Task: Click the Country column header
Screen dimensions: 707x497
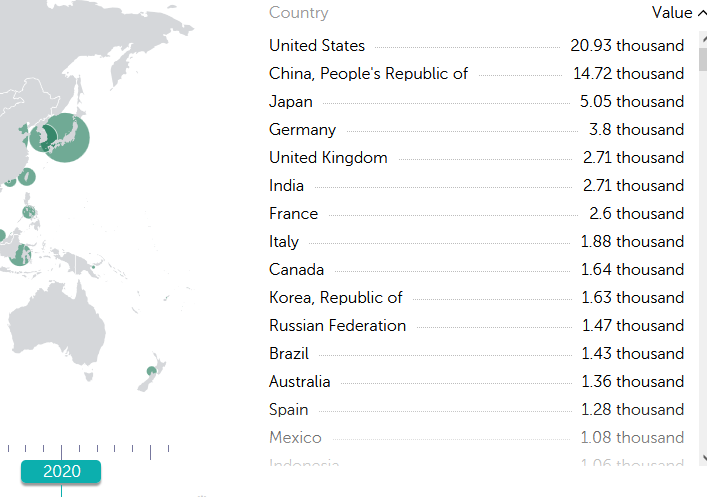Action: [x=298, y=13]
